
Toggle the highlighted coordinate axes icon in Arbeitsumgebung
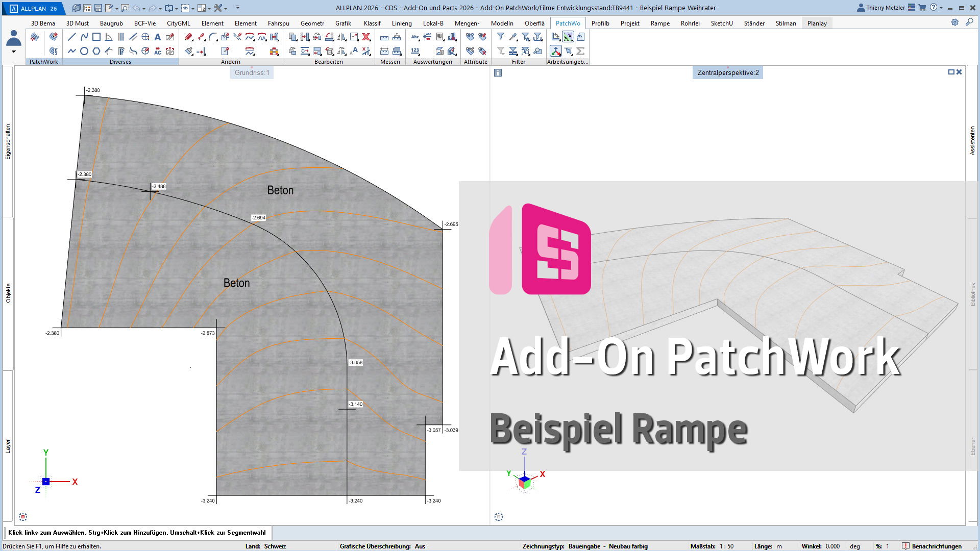coord(556,51)
